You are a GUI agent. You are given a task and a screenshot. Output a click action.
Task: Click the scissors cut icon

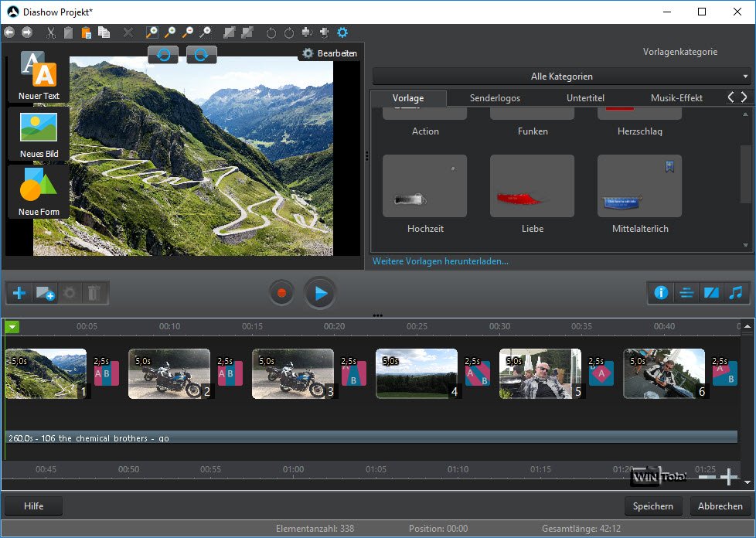click(50, 32)
